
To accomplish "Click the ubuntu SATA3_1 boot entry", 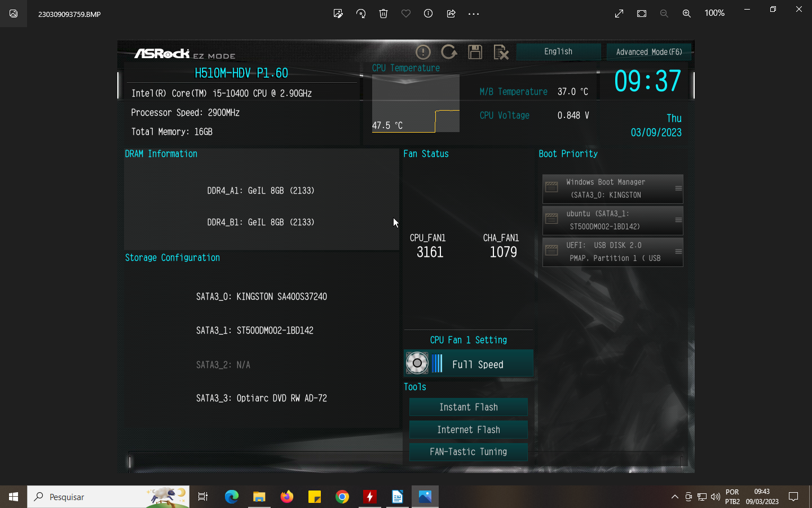I will point(612,220).
